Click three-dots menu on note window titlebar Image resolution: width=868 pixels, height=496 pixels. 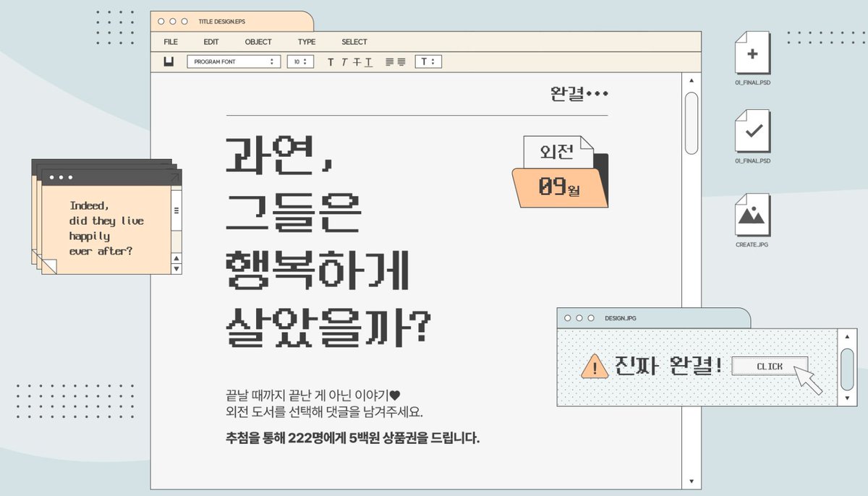(x=61, y=178)
